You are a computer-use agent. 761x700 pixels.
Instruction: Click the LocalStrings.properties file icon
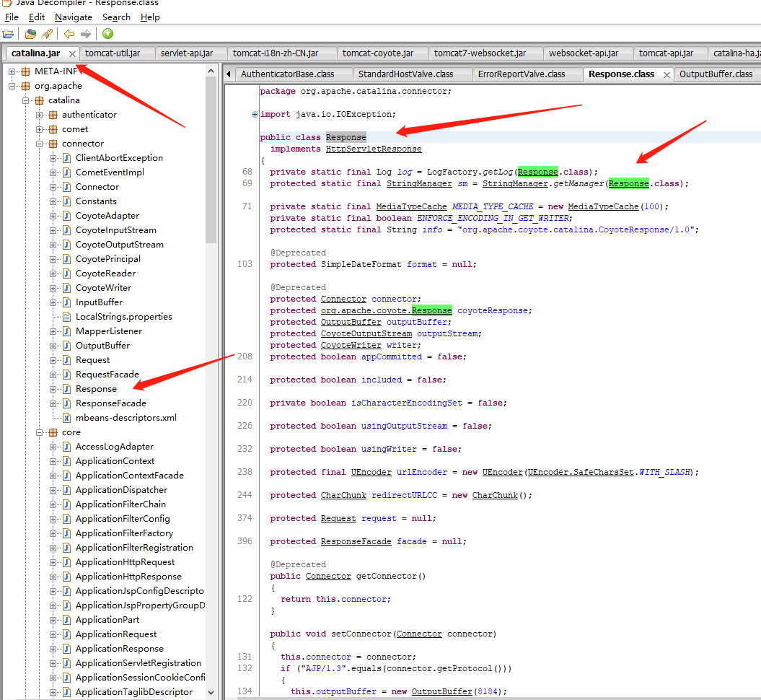tap(67, 317)
